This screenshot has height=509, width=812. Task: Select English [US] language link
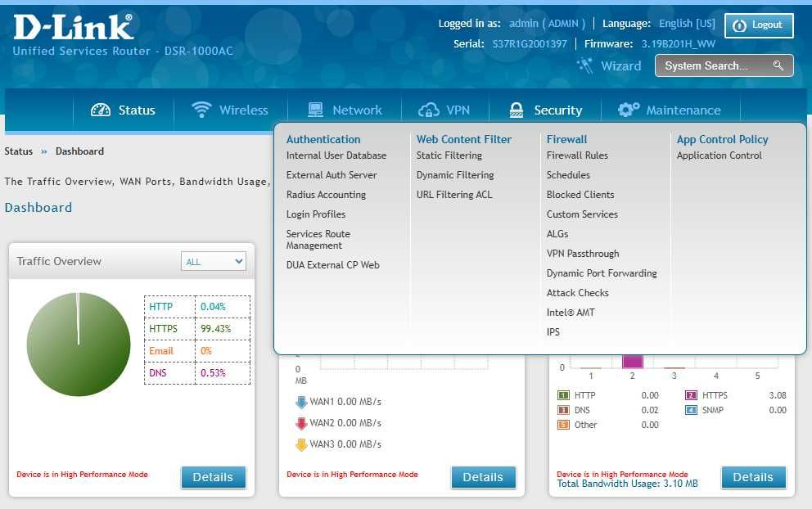tap(687, 23)
